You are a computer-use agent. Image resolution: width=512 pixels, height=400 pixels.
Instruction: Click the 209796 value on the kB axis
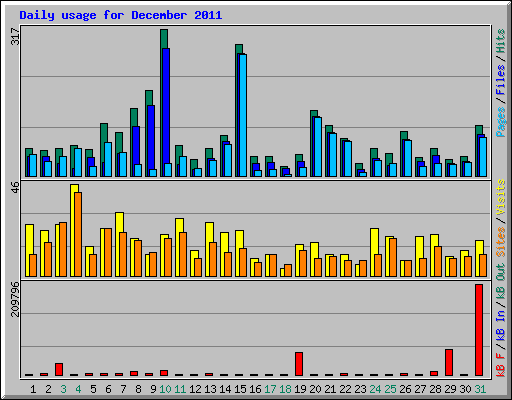(x=16, y=299)
